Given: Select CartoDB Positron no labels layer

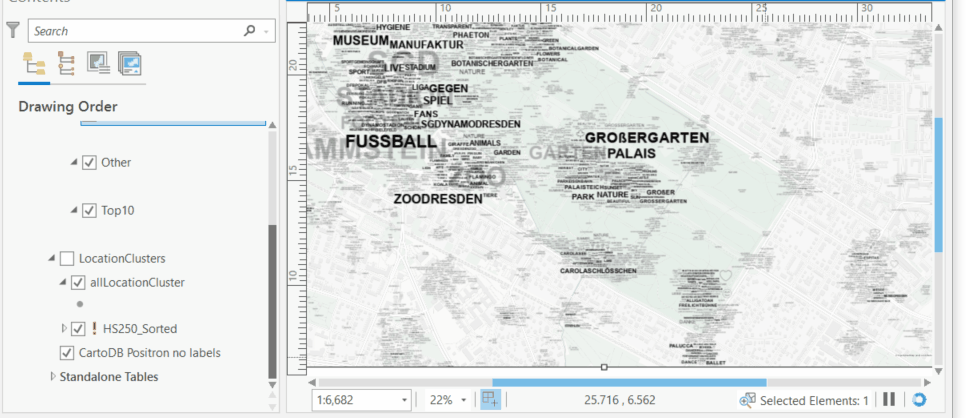Looking at the screenshot, I should (x=150, y=353).
